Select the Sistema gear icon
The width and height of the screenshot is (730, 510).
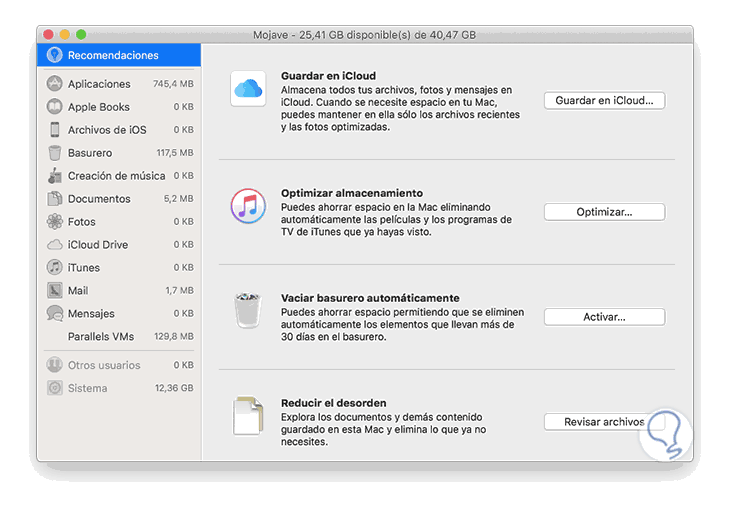point(54,388)
